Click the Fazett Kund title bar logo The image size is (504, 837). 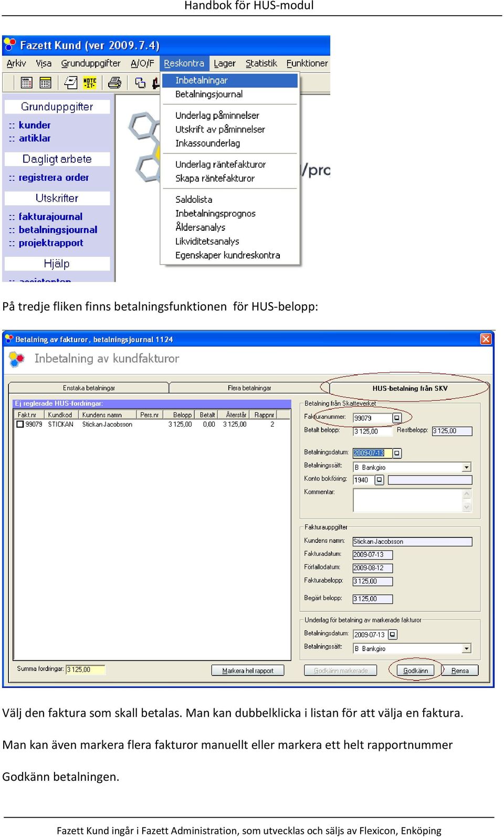[x=9, y=45]
